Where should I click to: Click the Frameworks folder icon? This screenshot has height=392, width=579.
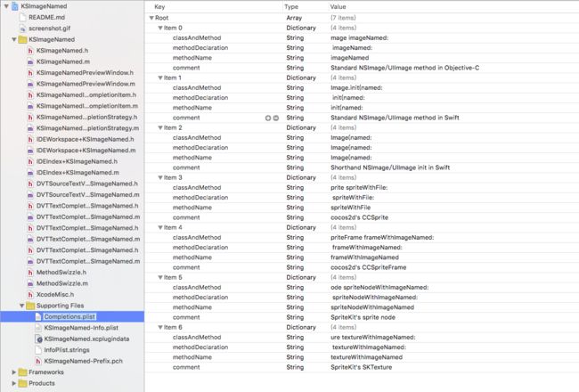(22, 372)
